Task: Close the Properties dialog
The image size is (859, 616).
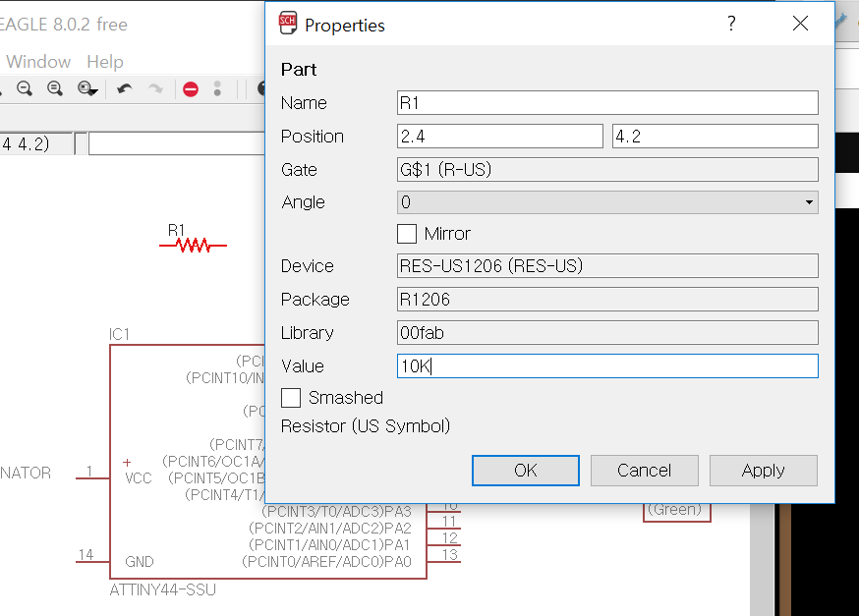Action: 800,24
